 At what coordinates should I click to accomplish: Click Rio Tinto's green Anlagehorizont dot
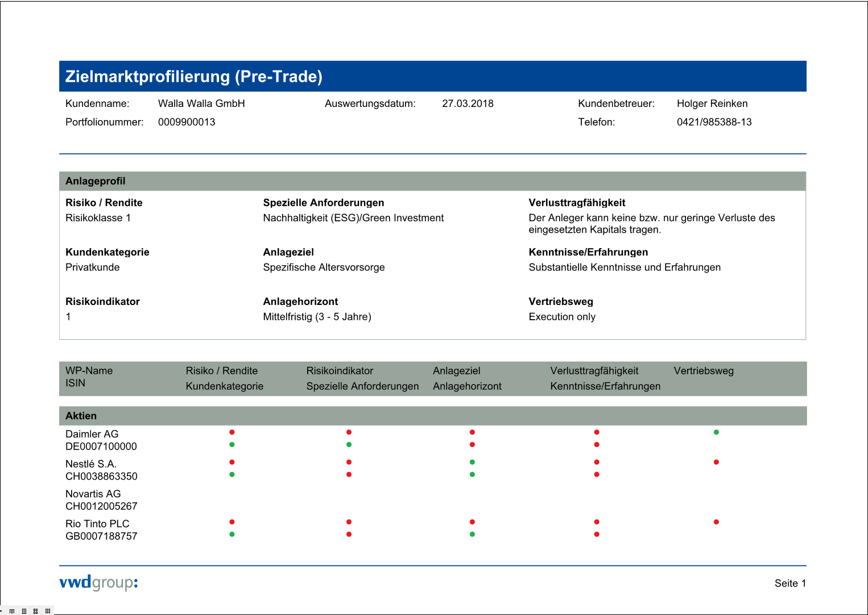tap(472, 534)
